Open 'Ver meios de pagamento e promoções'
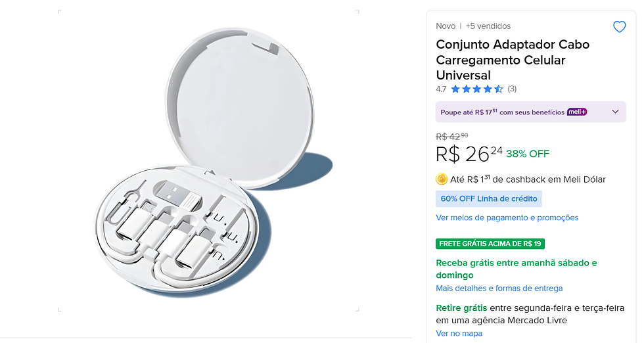Image resolution: width=644 pixels, height=343 pixels. click(507, 217)
